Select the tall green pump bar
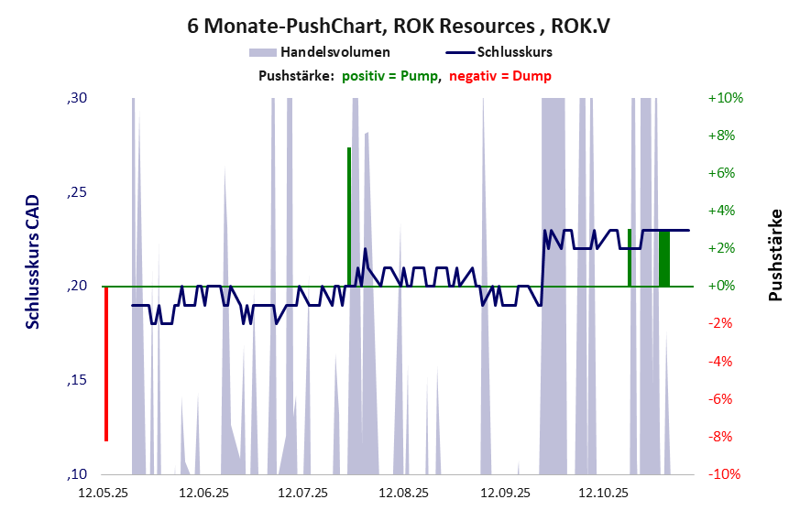800x532 pixels. point(349,216)
